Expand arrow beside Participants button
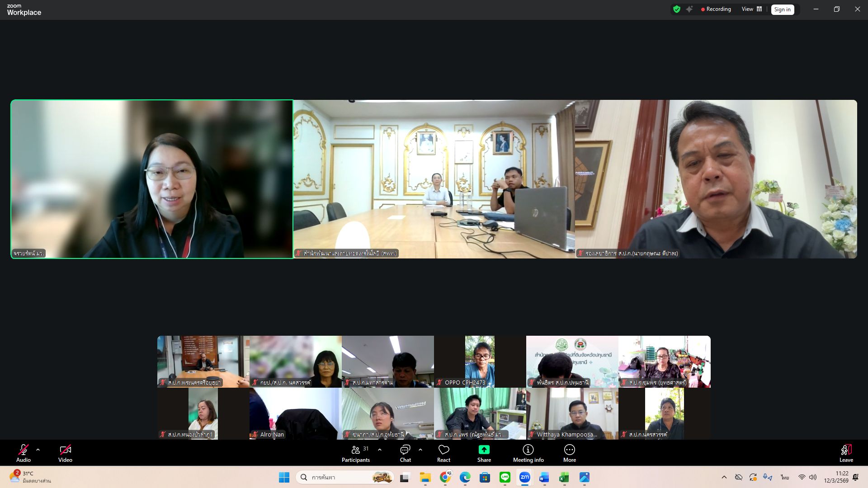Image resolution: width=868 pixels, height=488 pixels. pyautogui.click(x=380, y=450)
